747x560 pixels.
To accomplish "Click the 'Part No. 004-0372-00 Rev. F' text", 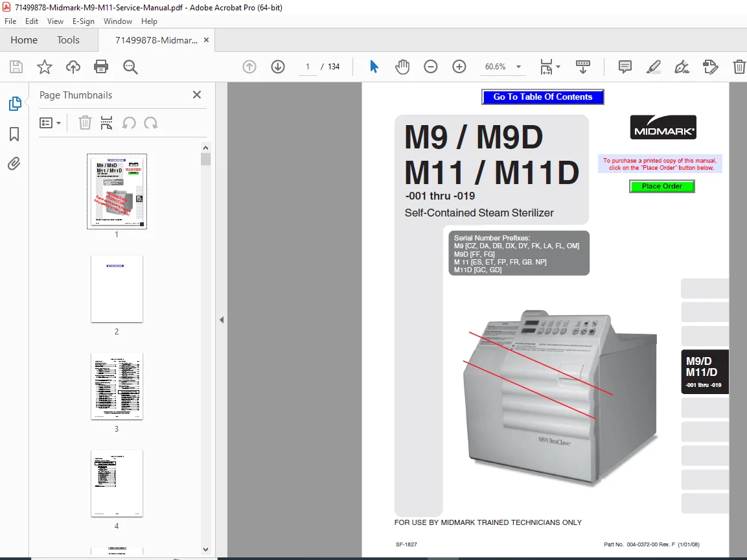I will [639, 544].
